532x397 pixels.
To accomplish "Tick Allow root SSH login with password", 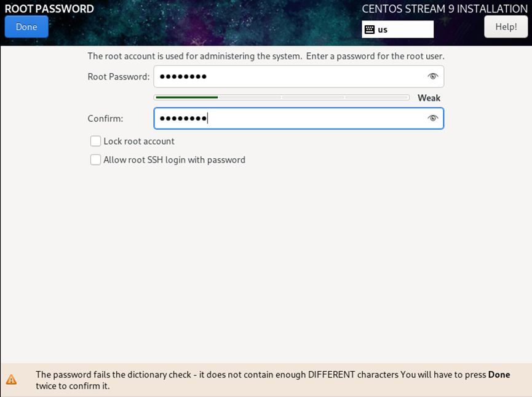I will pos(95,159).
